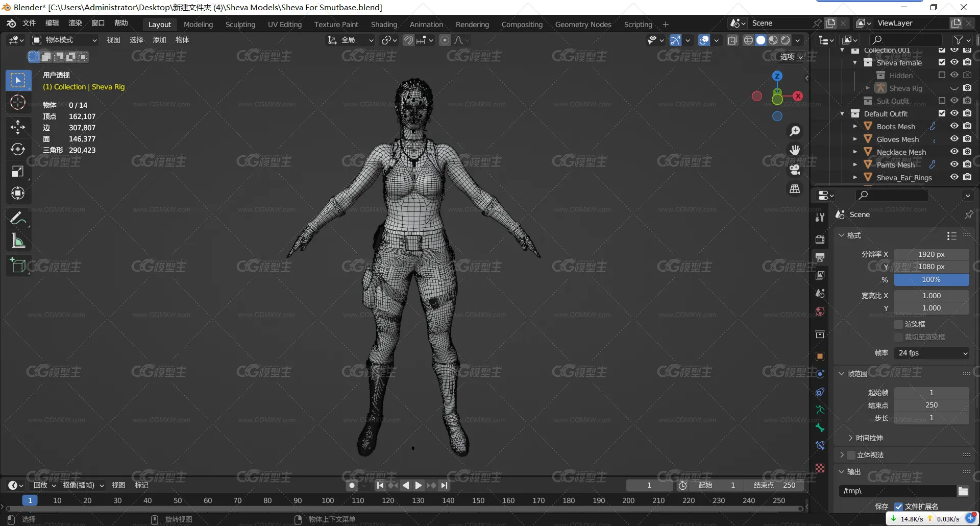Image resolution: width=980 pixels, height=526 pixels.
Task: Open the Object properties tab
Action: point(820,356)
